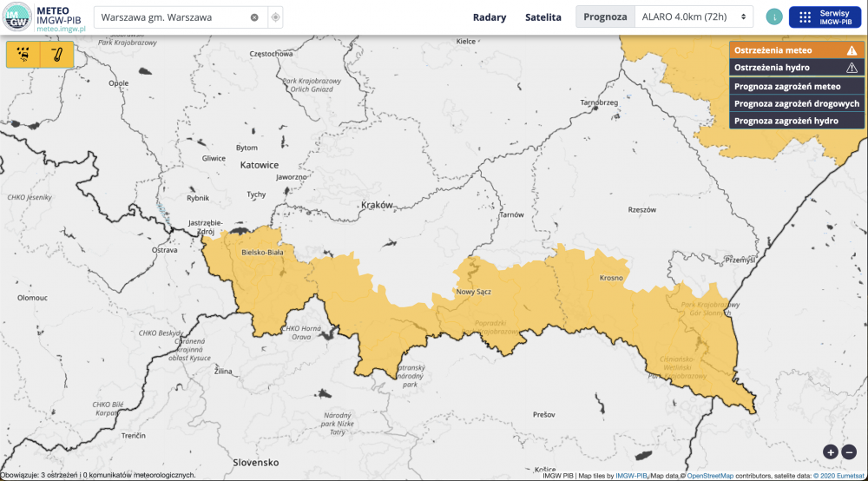Switch to the Radary view
This screenshot has height=481, width=868.
coord(490,17)
